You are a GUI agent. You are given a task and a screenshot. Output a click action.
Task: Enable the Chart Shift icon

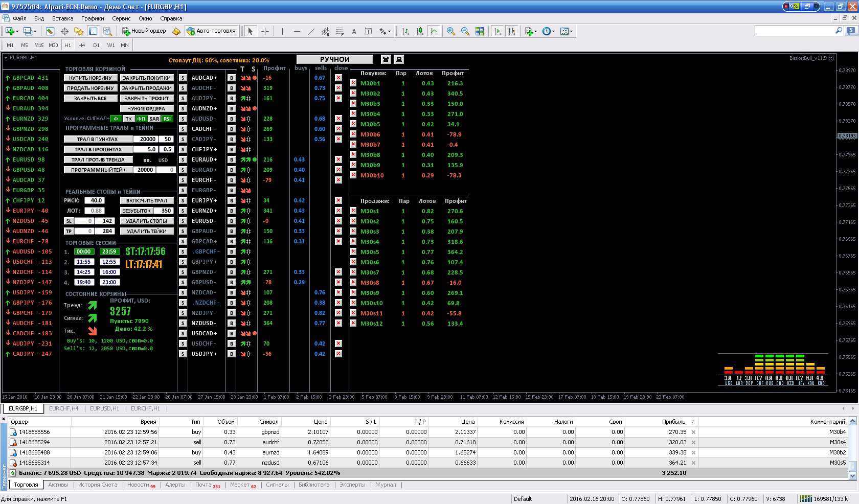(x=512, y=31)
